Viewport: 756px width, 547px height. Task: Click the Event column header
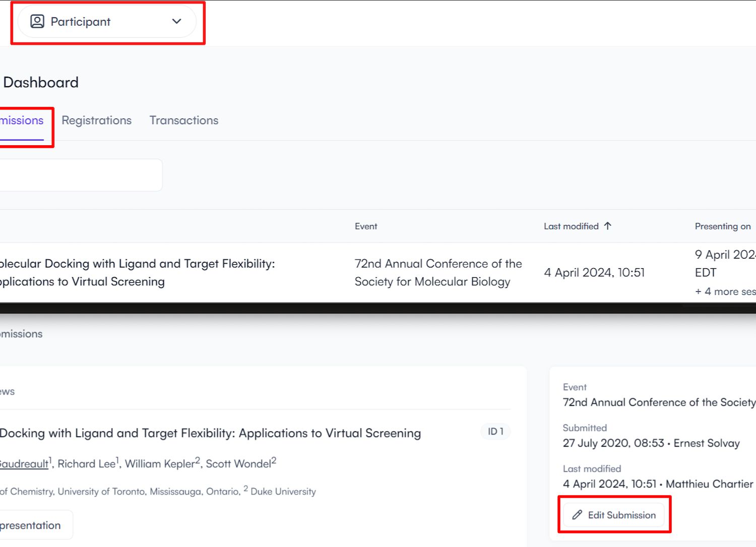click(366, 226)
